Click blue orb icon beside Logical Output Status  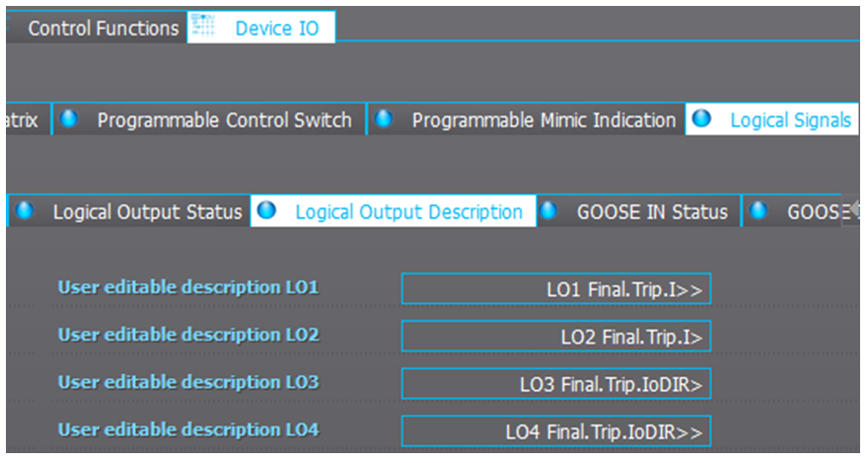coord(25,210)
